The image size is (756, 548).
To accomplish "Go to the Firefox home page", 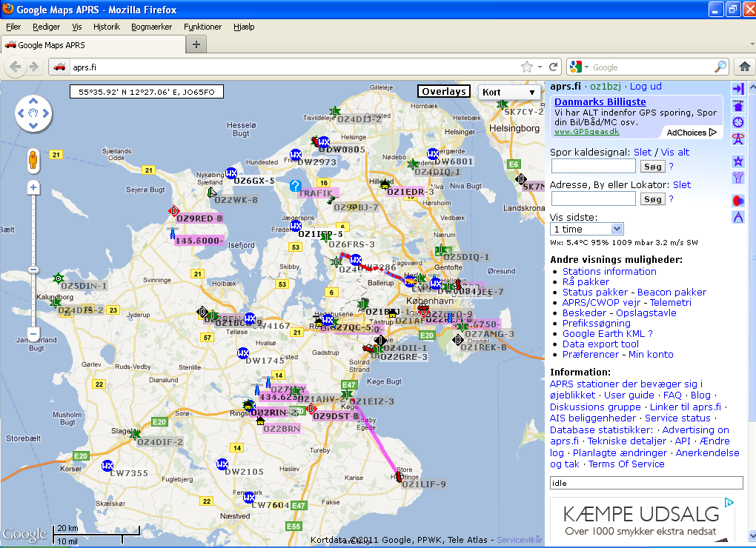I will pos(744,67).
